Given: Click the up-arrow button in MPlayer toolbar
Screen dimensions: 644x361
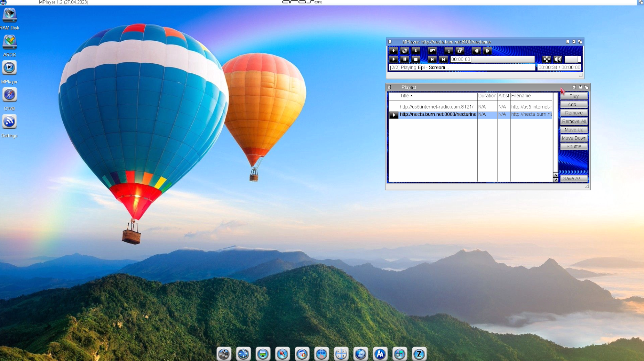Looking at the screenshot, I should [x=393, y=51].
